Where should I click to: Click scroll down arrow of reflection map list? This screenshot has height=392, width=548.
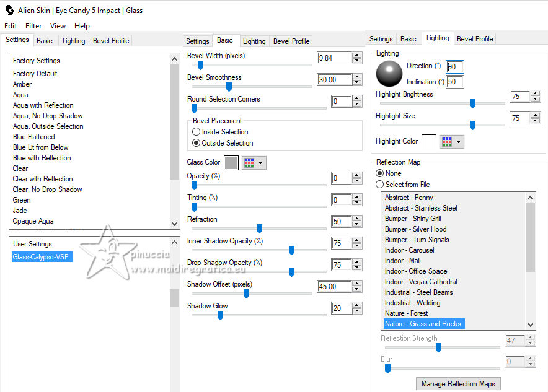pos(530,324)
